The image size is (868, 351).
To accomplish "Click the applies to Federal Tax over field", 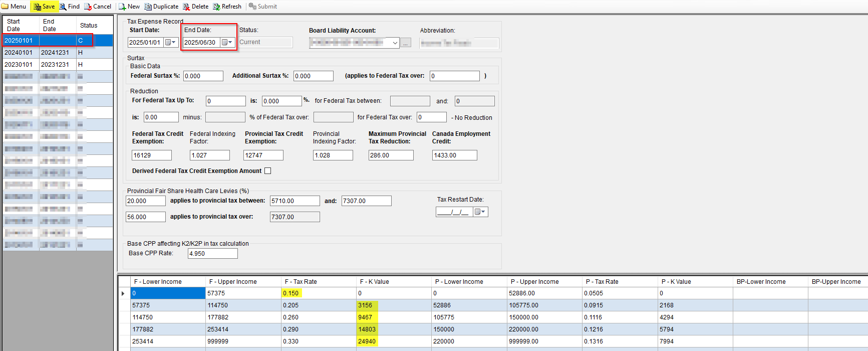I will (x=455, y=76).
